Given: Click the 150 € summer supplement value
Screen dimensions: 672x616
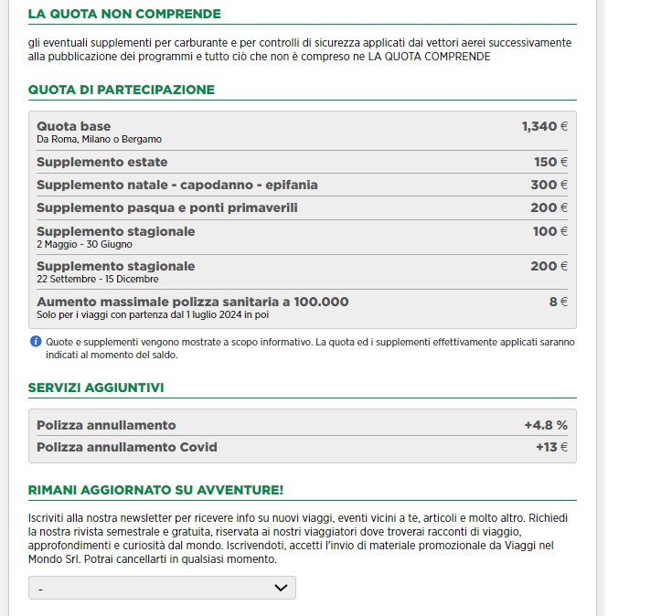Looking at the screenshot, I should [550, 162].
